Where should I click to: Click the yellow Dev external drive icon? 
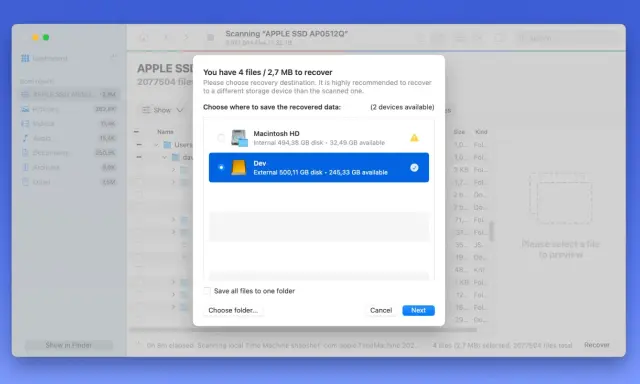coord(239,167)
